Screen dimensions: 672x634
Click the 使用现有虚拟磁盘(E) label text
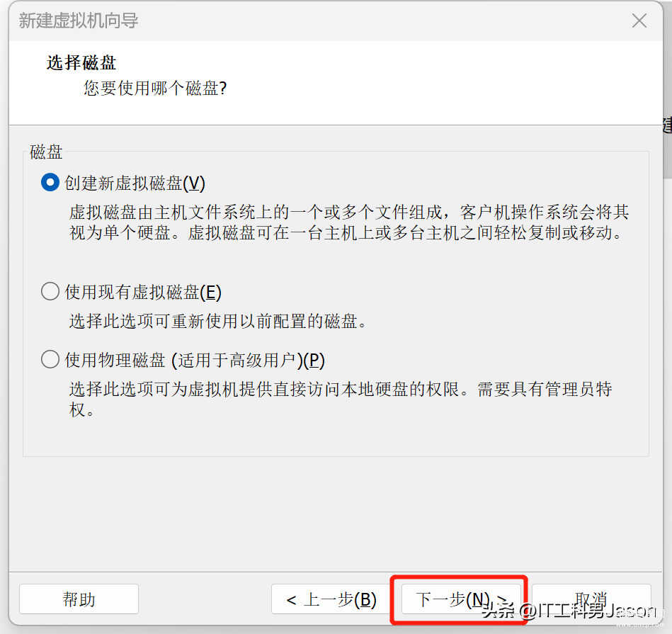coord(143,292)
